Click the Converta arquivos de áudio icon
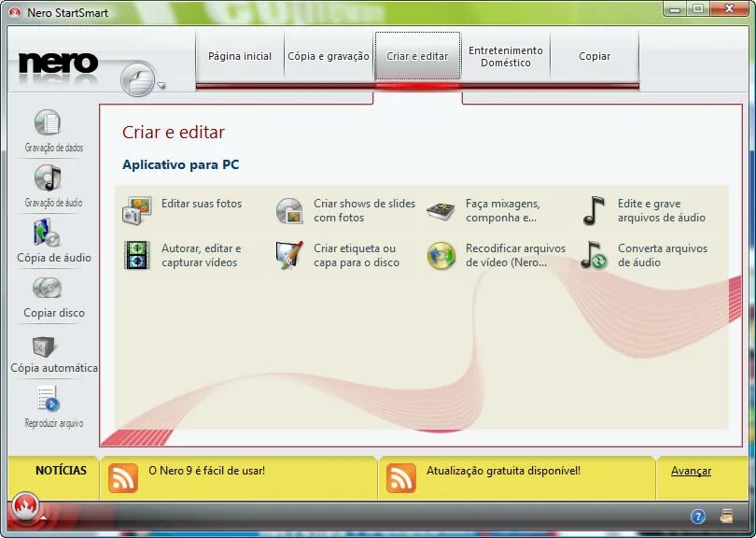The image size is (756, 538). 593,255
